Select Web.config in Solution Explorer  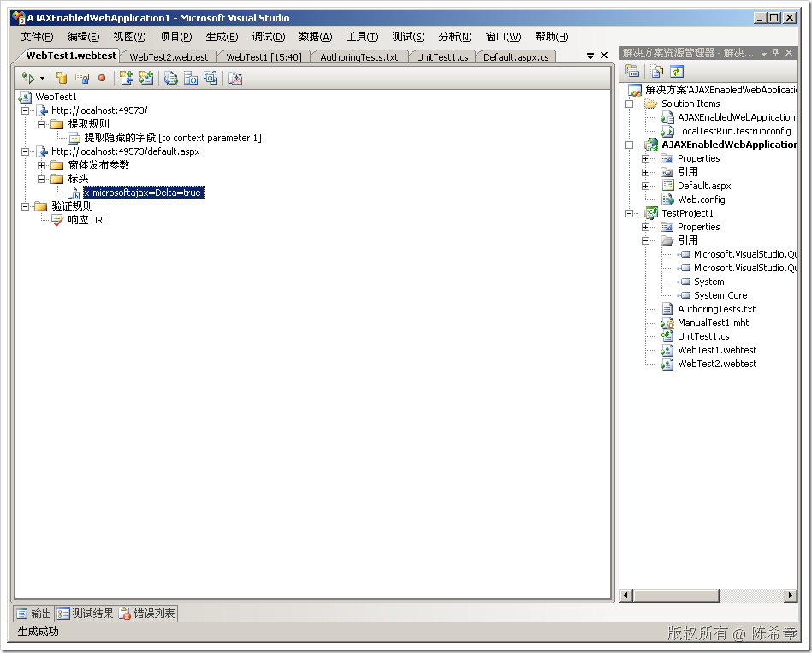(x=701, y=199)
